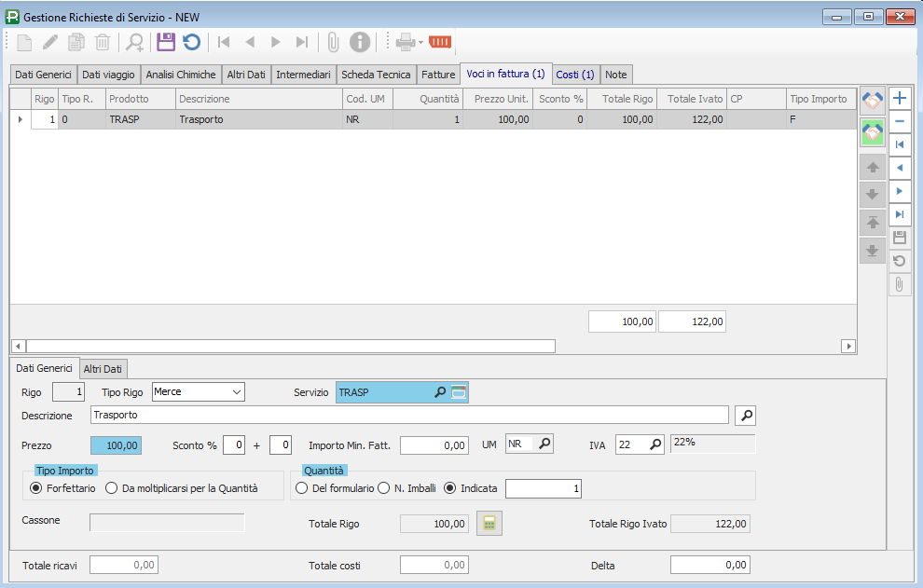Image resolution: width=923 pixels, height=588 pixels.
Task: Expand the Tipo Rigo dropdown
Action: 236,392
